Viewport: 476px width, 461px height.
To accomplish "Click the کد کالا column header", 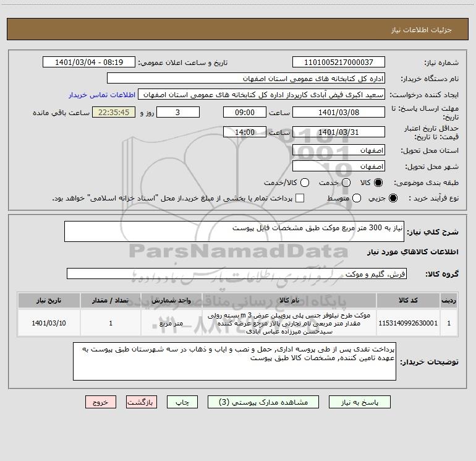I will pos(408,300).
